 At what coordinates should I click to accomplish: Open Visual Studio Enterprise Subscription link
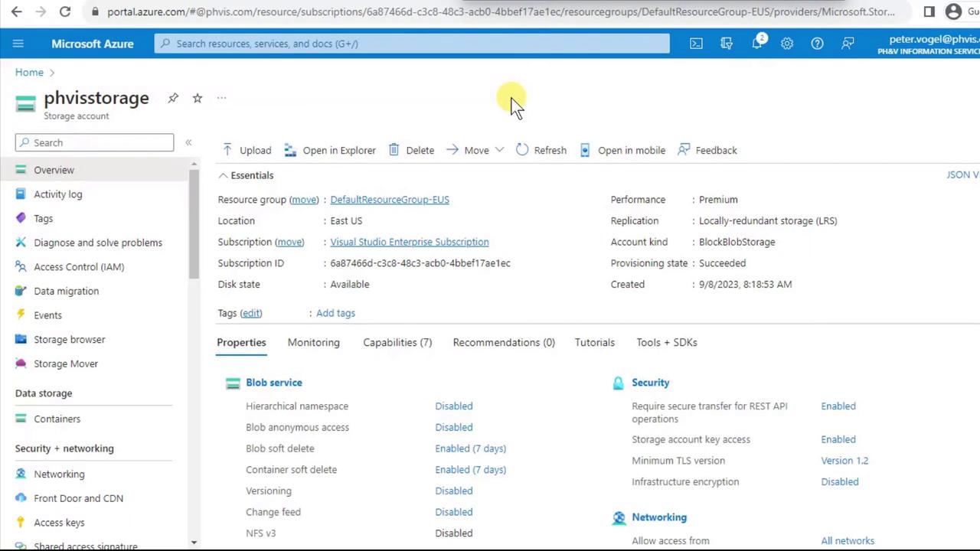coord(410,242)
